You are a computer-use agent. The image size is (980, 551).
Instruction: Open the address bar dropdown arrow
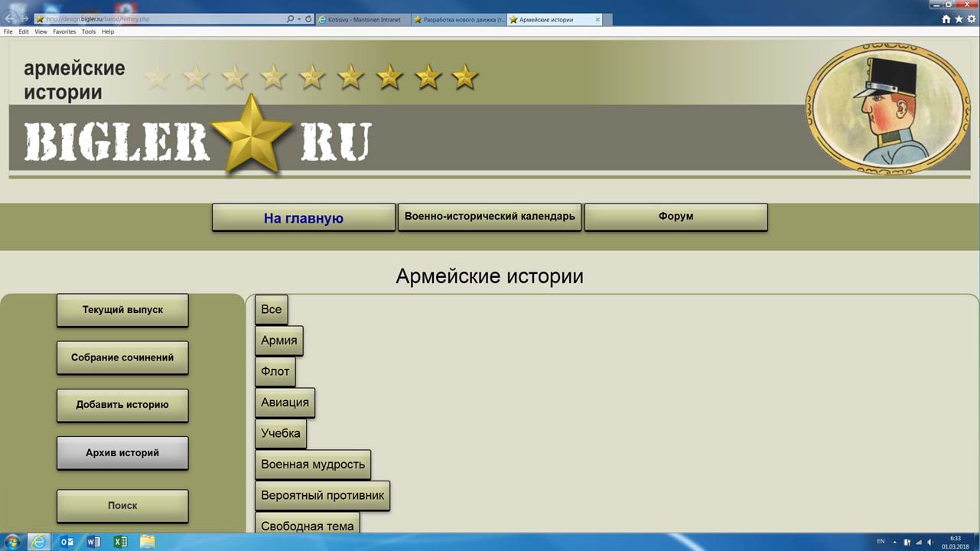[299, 19]
